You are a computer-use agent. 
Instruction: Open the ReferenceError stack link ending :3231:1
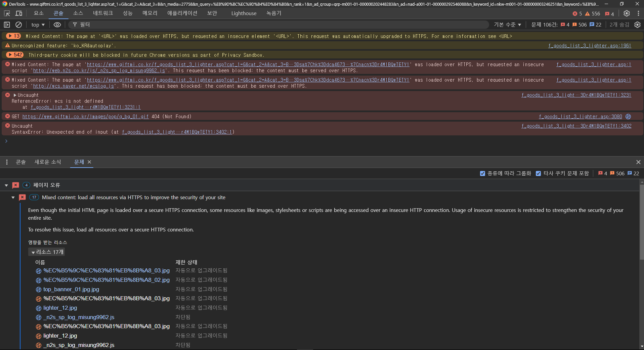86,107
